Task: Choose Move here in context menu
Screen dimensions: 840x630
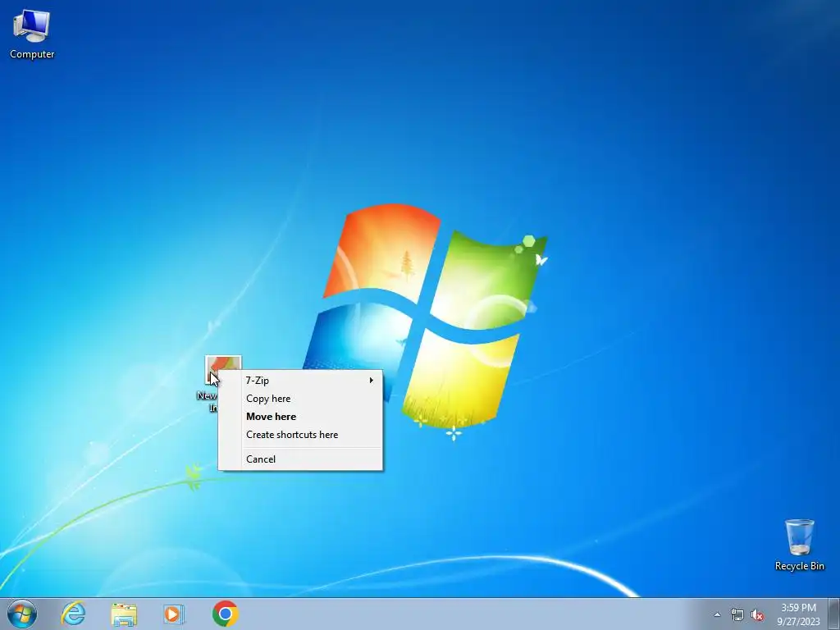Action: tap(300, 417)
